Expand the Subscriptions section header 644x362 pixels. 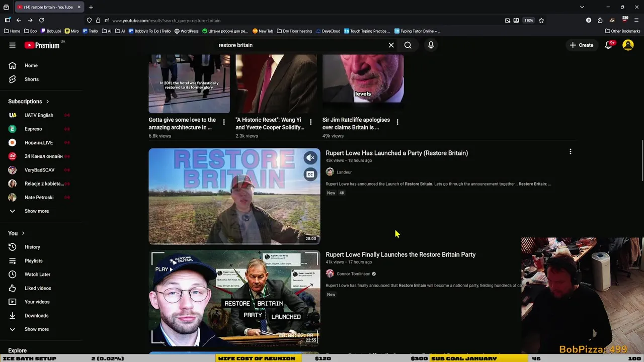tap(29, 102)
